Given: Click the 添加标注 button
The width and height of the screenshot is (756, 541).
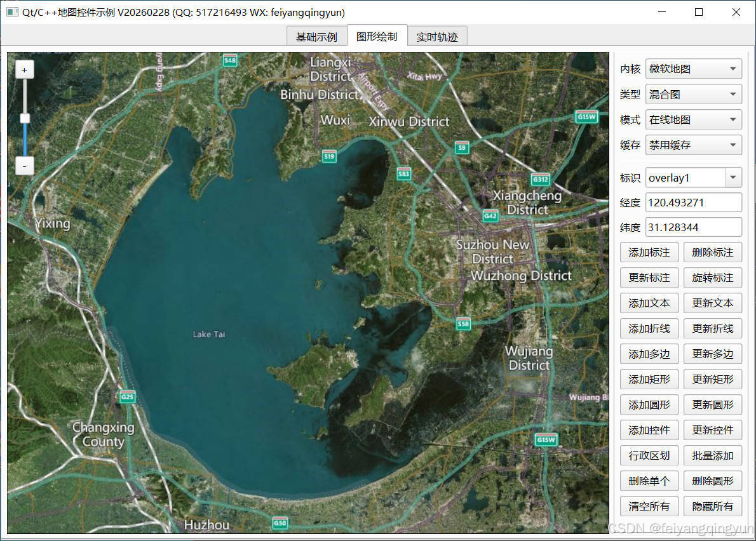Looking at the screenshot, I should 649,253.
